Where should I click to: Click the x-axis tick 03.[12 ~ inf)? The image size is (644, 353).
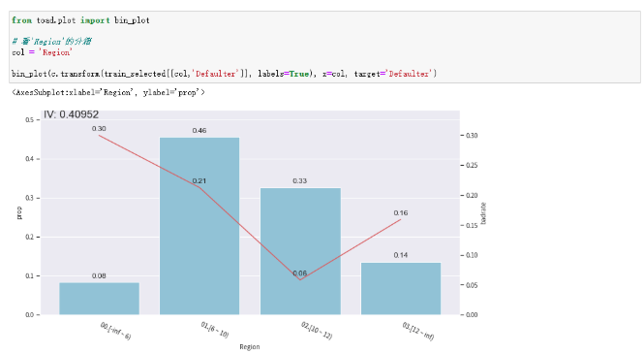pos(417,332)
